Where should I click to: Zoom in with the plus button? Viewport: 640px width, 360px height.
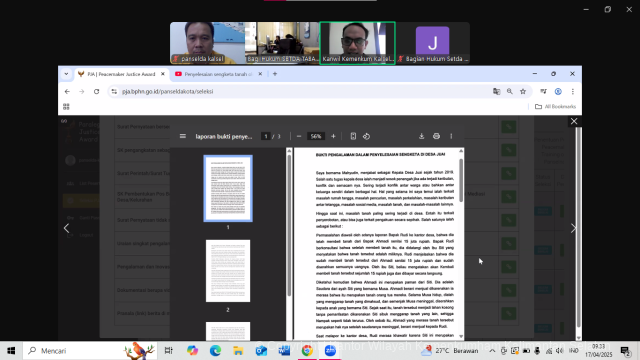pyautogui.click(x=333, y=136)
